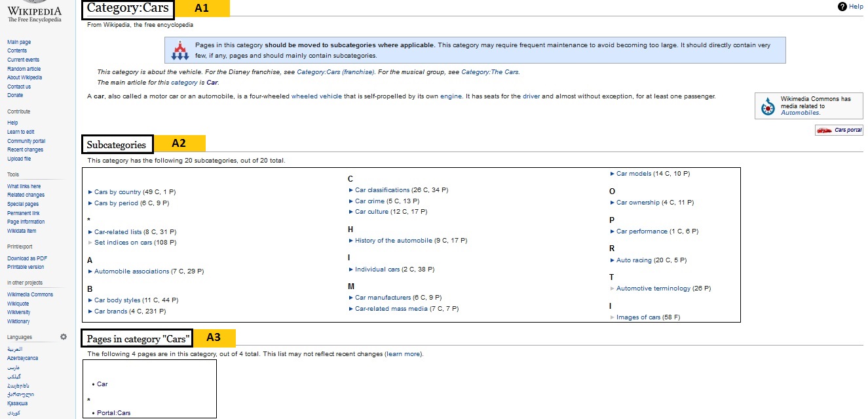
Task: Open the Automobiles Commons link
Action: click(x=800, y=113)
